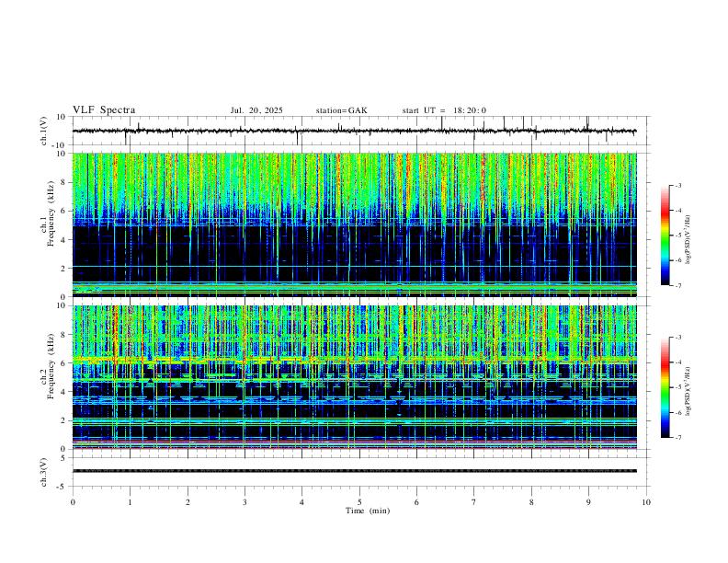Click the ch.2 spectrogram panel
Screen dimensions: 728x563
pos(354,377)
